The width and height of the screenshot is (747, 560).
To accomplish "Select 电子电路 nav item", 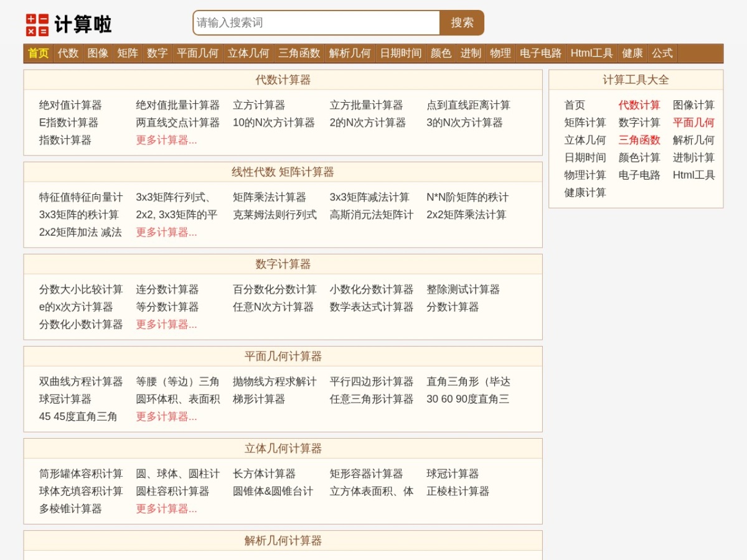I will (x=541, y=54).
